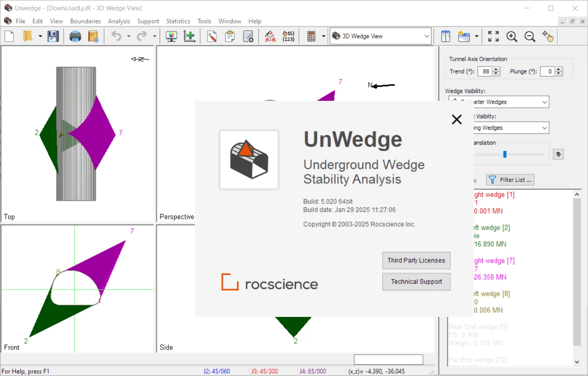The height and width of the screenshot is (376, 588).
Task: Save the project with the floppy disk icon
Action: coord(53,36)
